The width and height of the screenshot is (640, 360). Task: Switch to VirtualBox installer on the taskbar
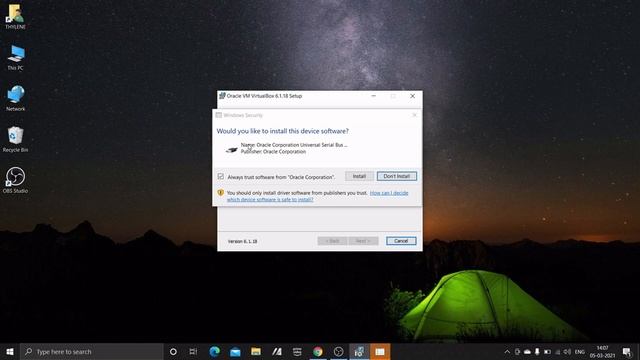(359, 351)
